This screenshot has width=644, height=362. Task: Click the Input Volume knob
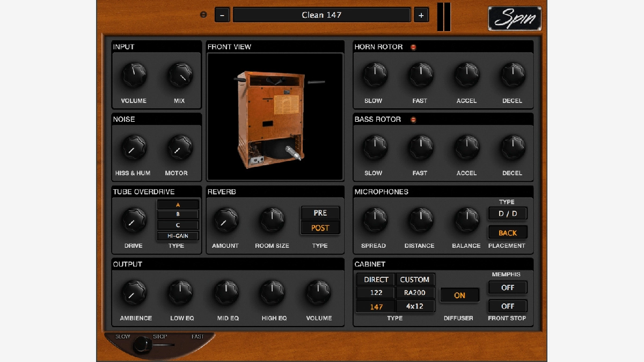pos(134,76)
